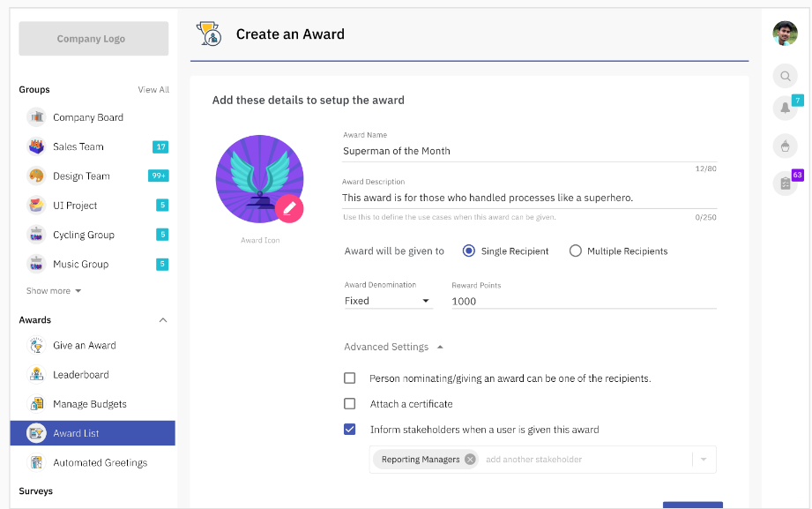Click View All link beside Groups

tap(153, 90)
